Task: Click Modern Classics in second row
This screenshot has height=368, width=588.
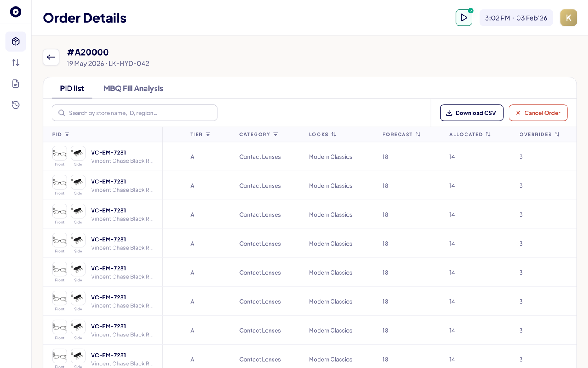Action: click(x=331, y=186)
